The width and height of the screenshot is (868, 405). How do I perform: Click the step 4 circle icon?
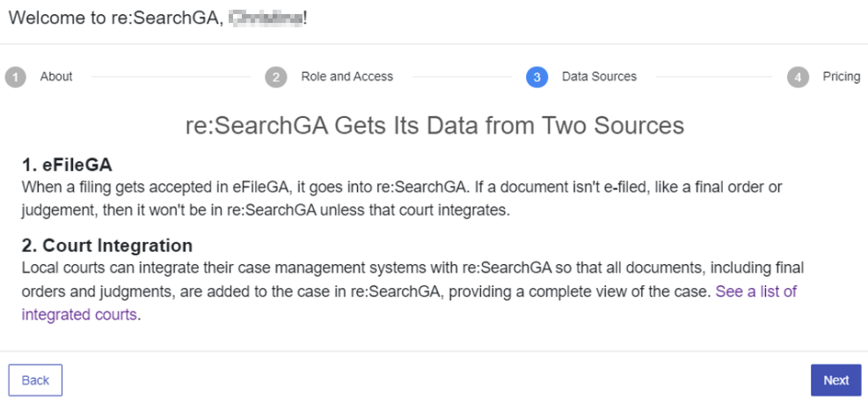(x=798, y=77)
